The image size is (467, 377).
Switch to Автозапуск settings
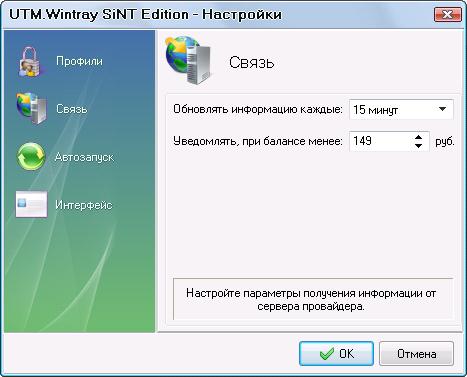[84, 157]
